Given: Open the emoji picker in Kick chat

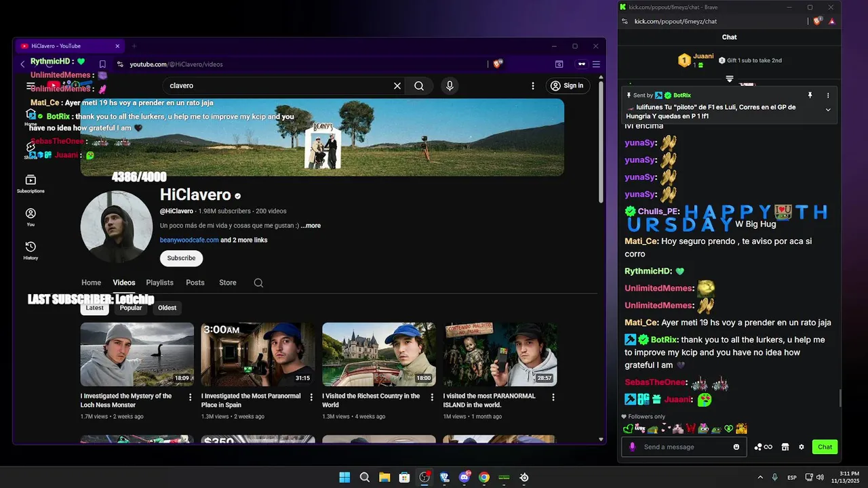Looking at the screenshot, I should click(736, 447).
